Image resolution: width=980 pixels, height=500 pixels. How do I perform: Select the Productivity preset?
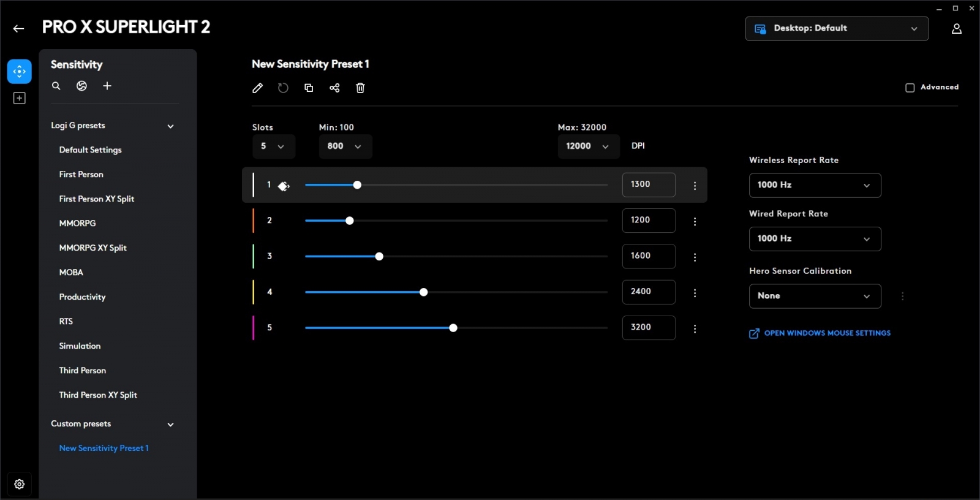pyautogui.click(x=82, y=297)
